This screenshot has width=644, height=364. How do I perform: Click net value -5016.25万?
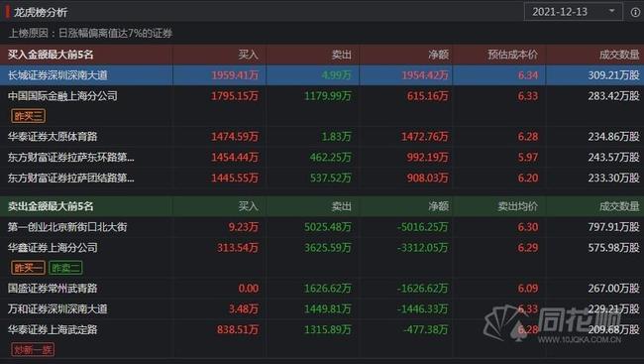point(423,226)
